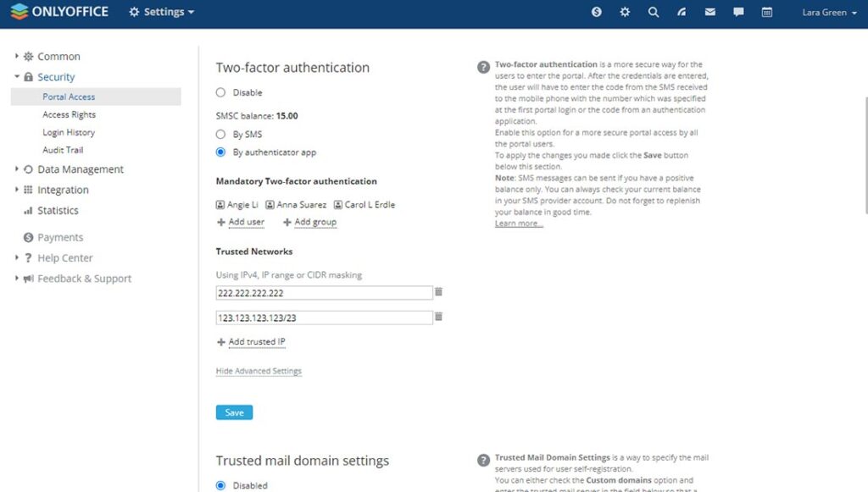Viewport: 868px width, 492px height.
Task: Click the Trusted Mail Domain help icon
Action: 483,460
